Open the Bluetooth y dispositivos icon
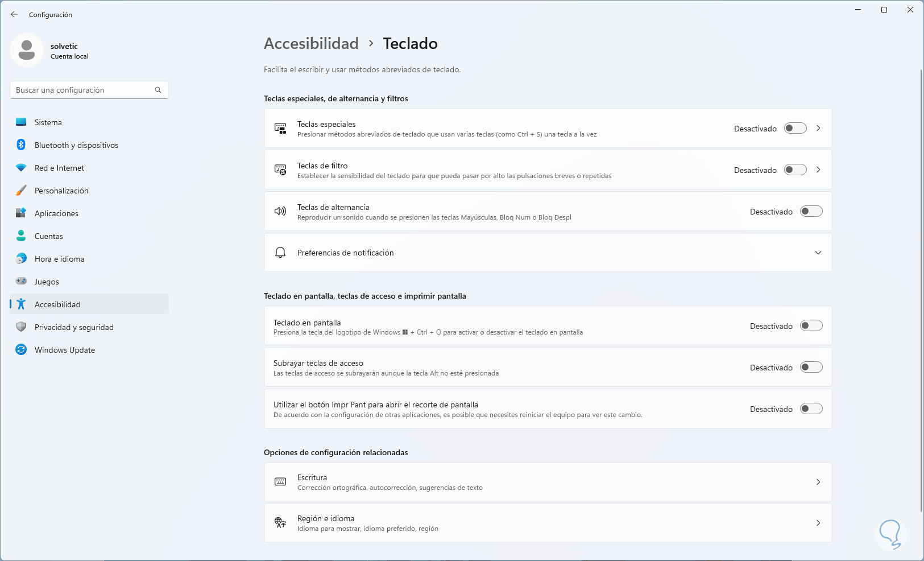Image resolution: width=924 pixels, height=561 pixels. coord(21,145)
